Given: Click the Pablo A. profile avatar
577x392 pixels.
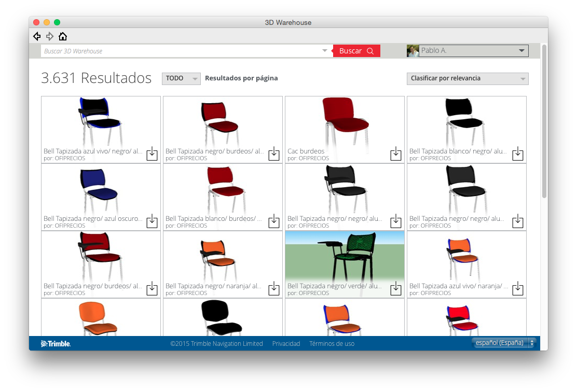Looking at the screenshot, I should click(413, 51).
